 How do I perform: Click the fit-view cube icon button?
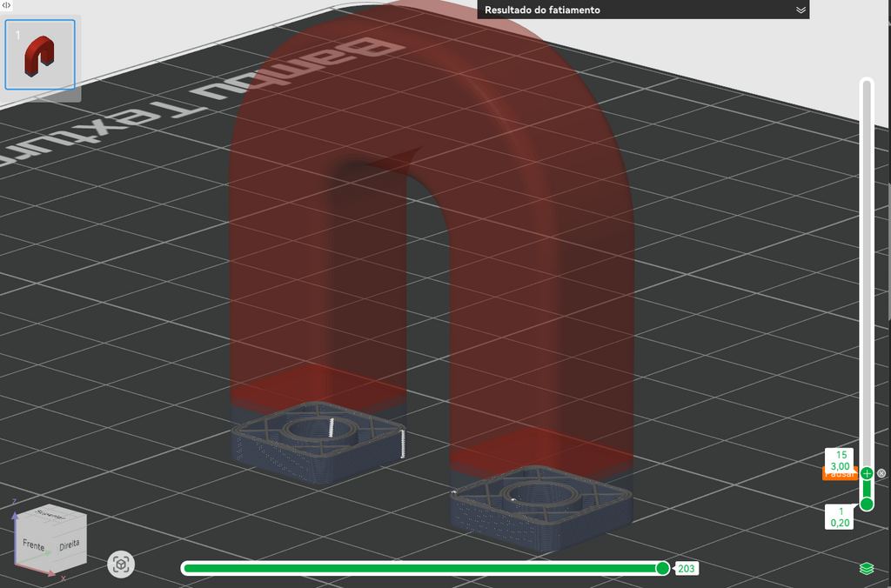(x=121, y=565)
